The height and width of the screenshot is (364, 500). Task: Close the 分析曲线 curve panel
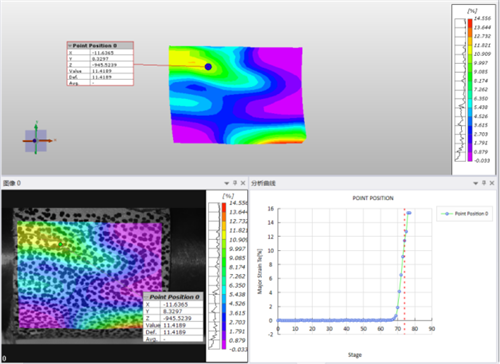492,183
